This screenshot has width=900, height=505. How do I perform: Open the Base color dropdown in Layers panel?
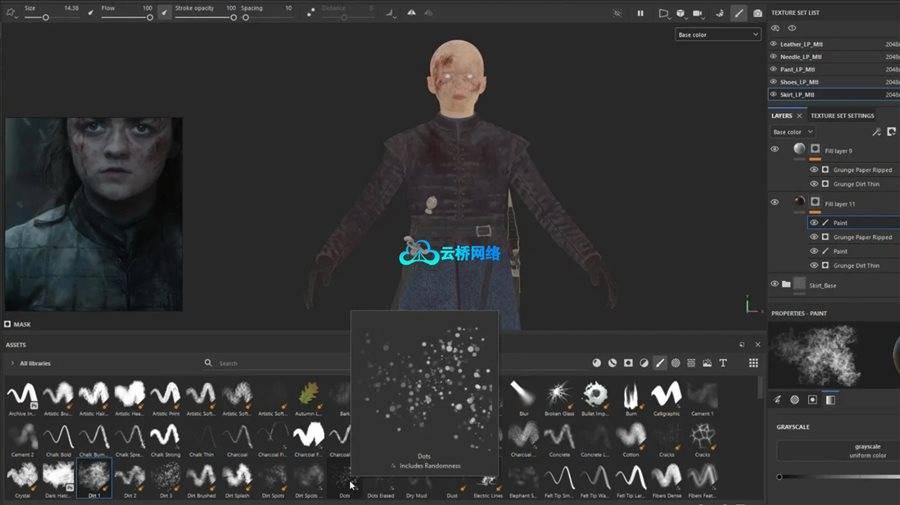792,132
